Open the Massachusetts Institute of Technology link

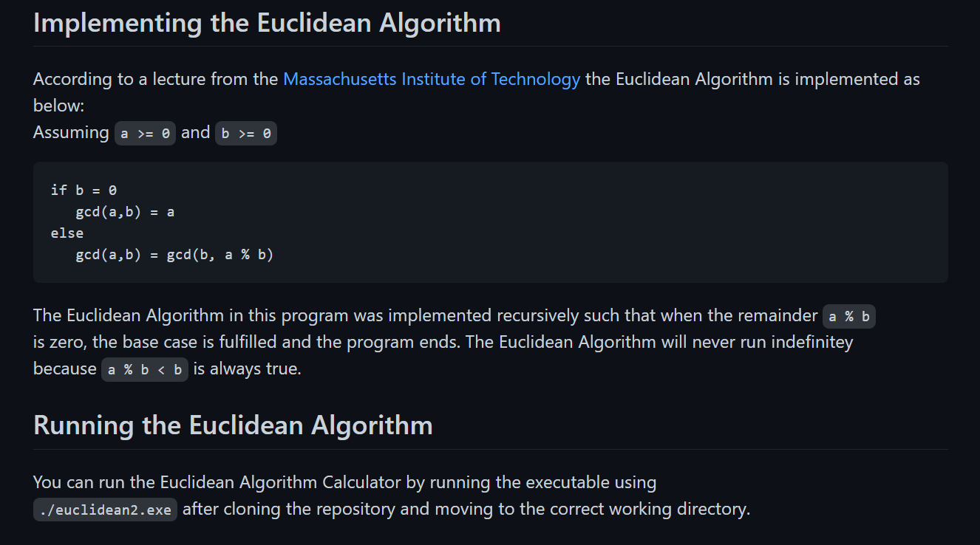pyautogui.click(x=432, y=79)
